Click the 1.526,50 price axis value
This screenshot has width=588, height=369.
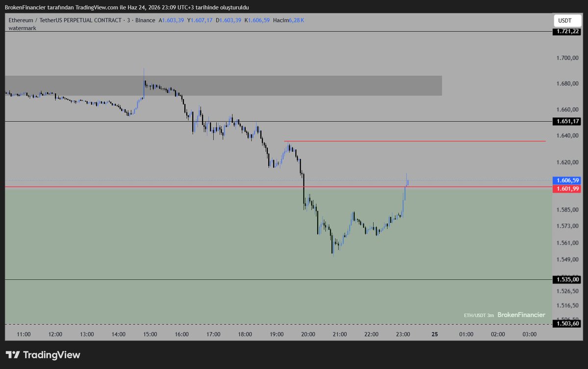click(567, 291)
